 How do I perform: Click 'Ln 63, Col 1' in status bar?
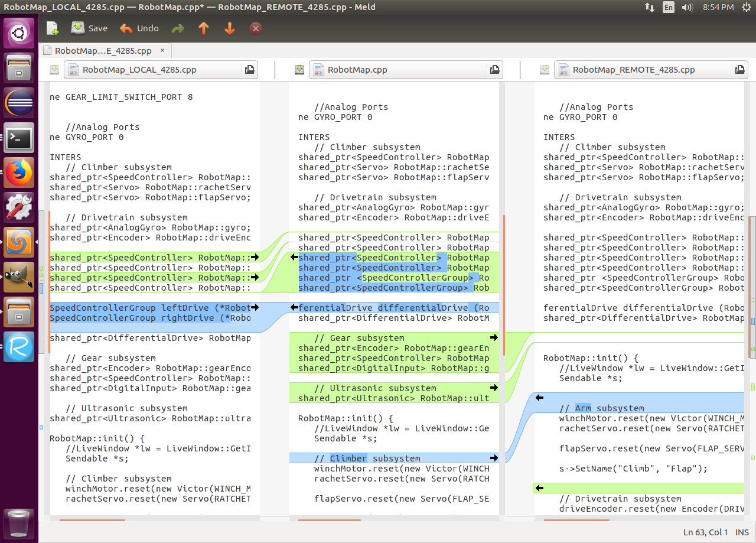tap(706, 532)
